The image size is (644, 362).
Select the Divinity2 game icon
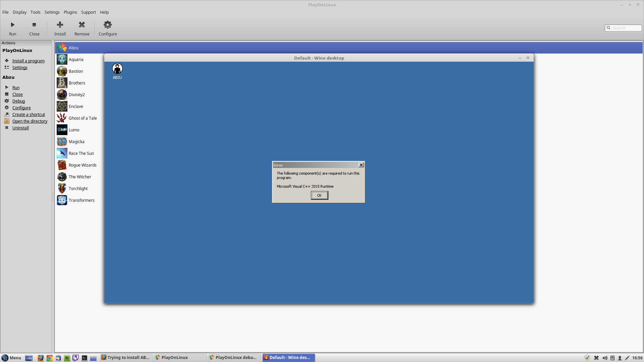(62, 95)
